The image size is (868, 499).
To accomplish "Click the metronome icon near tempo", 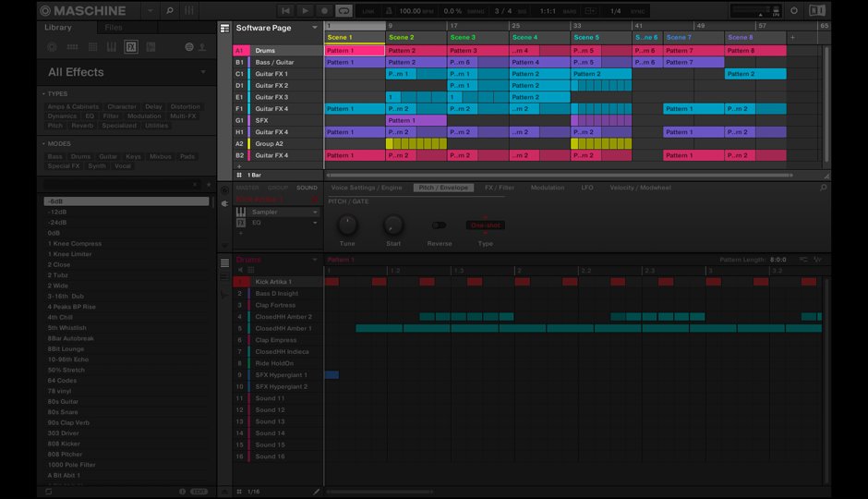I will [x=390, y=10].
